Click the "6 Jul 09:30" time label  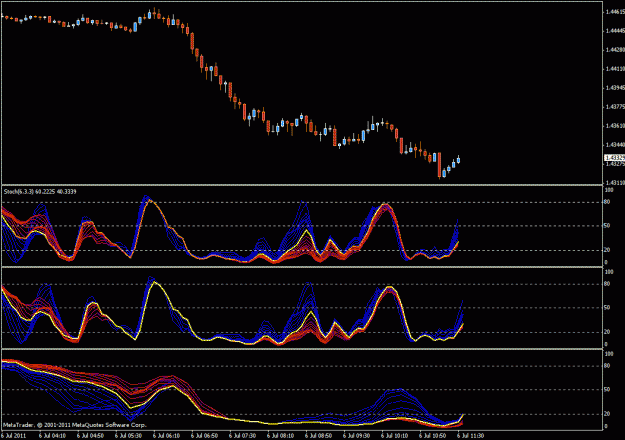(356, 436)
